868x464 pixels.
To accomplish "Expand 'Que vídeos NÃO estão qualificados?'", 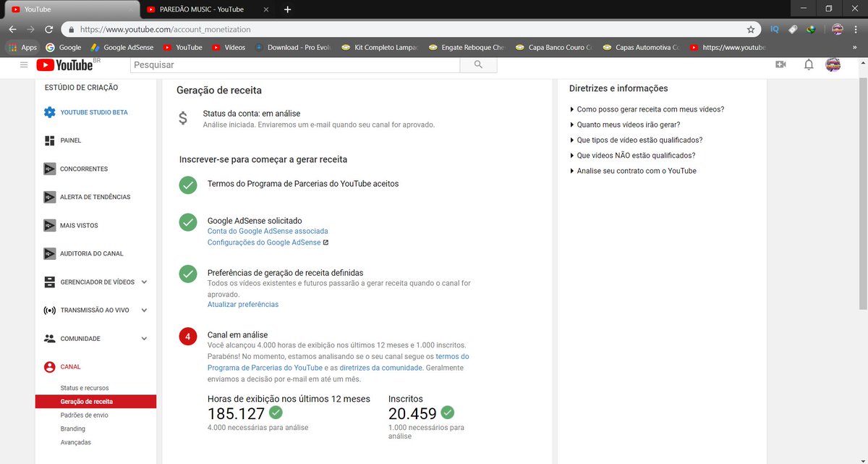I will 632,156.
